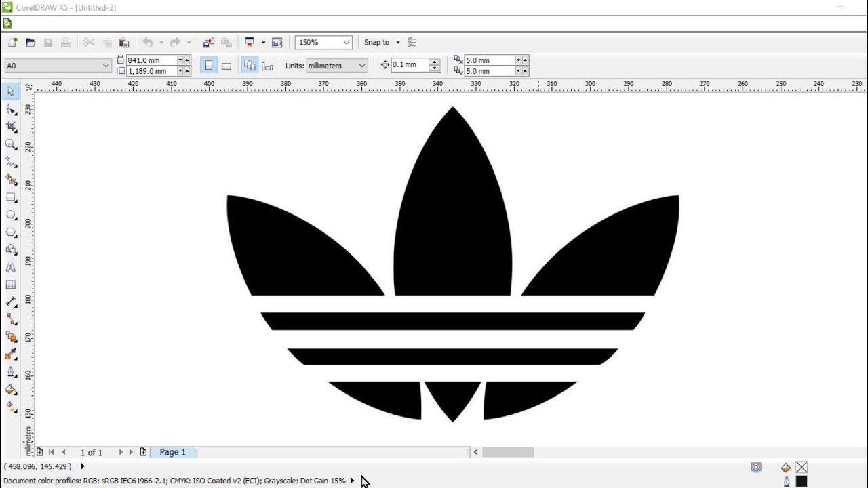Open the Options icon beside Snap to

[412, 42]
